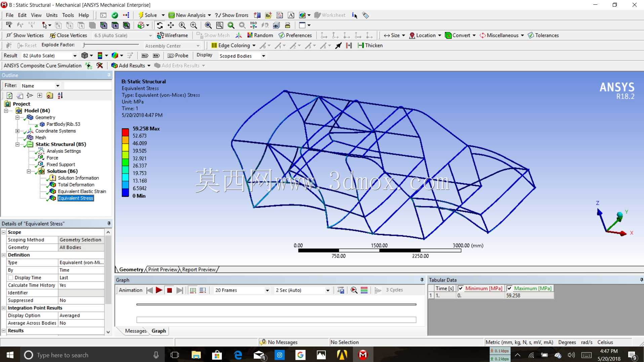Open File Explorer from the taskbar

(x=196, y=355)
